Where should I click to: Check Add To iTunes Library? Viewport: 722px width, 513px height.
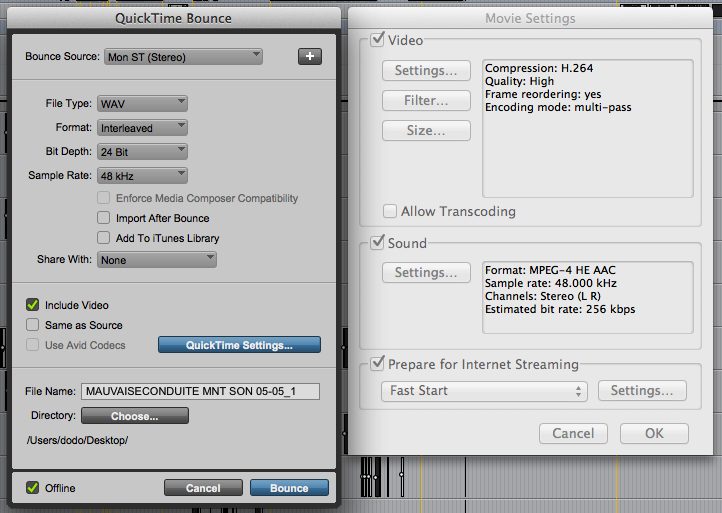(104, 238)
